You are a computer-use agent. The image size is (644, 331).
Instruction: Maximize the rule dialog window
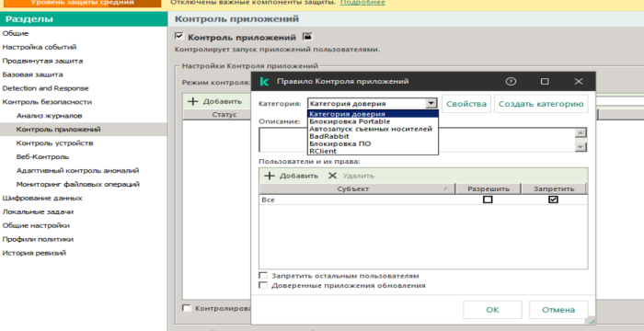click(545, 81)
